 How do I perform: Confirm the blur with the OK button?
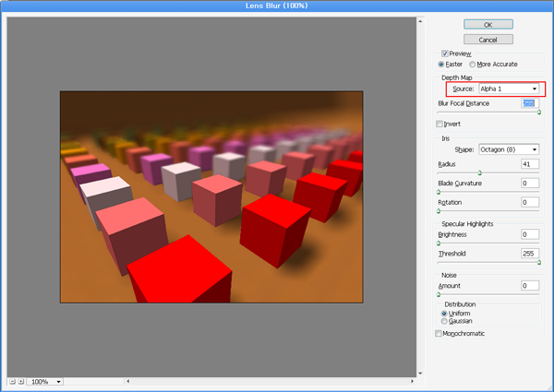[488, 24]
